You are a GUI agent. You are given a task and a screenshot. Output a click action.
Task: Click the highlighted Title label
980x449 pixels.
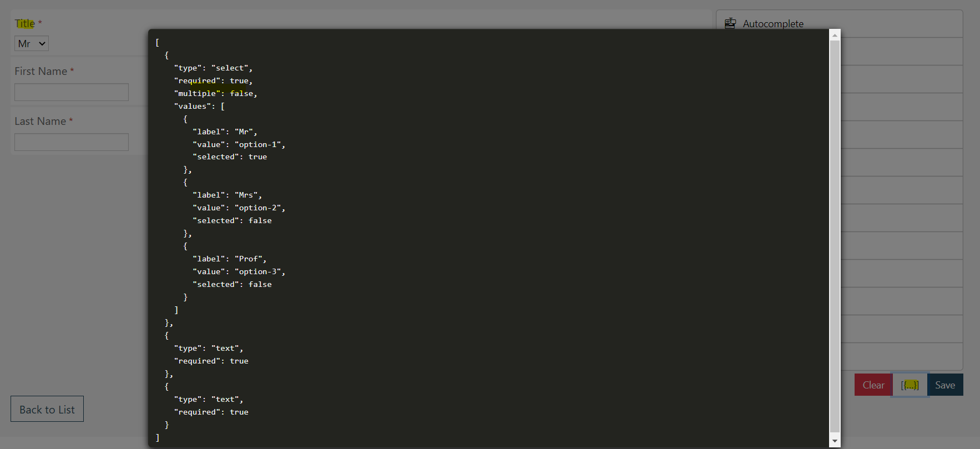(24, 23)
